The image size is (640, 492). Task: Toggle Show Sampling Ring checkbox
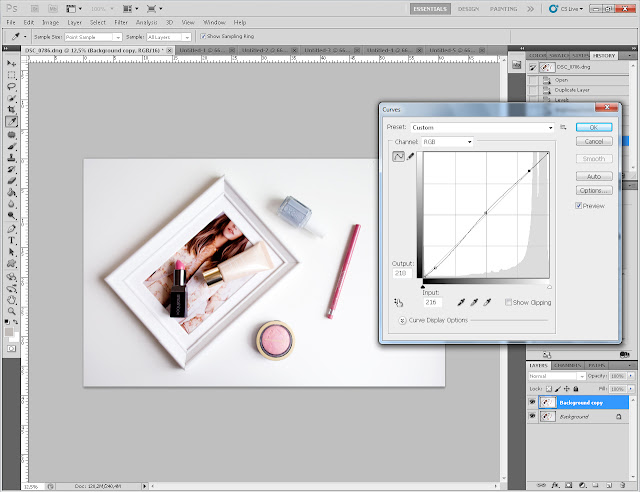203,36
